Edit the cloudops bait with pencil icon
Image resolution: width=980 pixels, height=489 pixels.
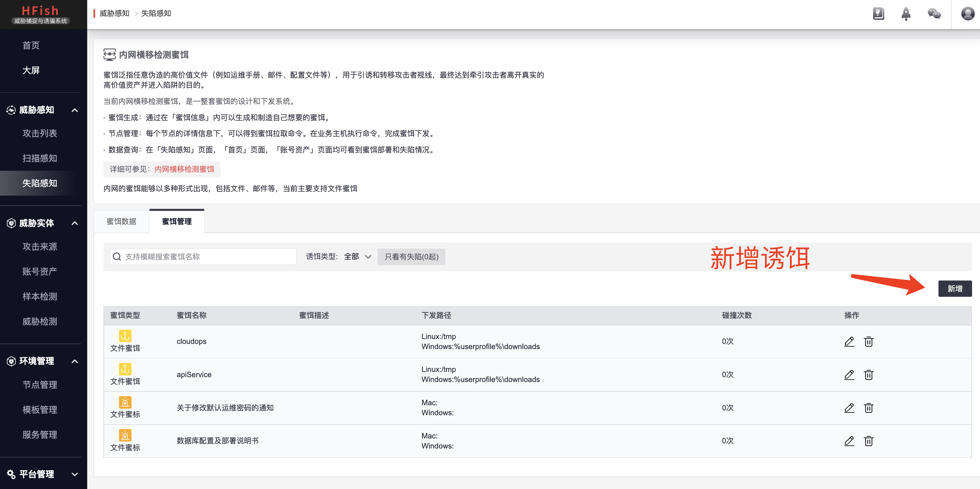coord(849,341)
